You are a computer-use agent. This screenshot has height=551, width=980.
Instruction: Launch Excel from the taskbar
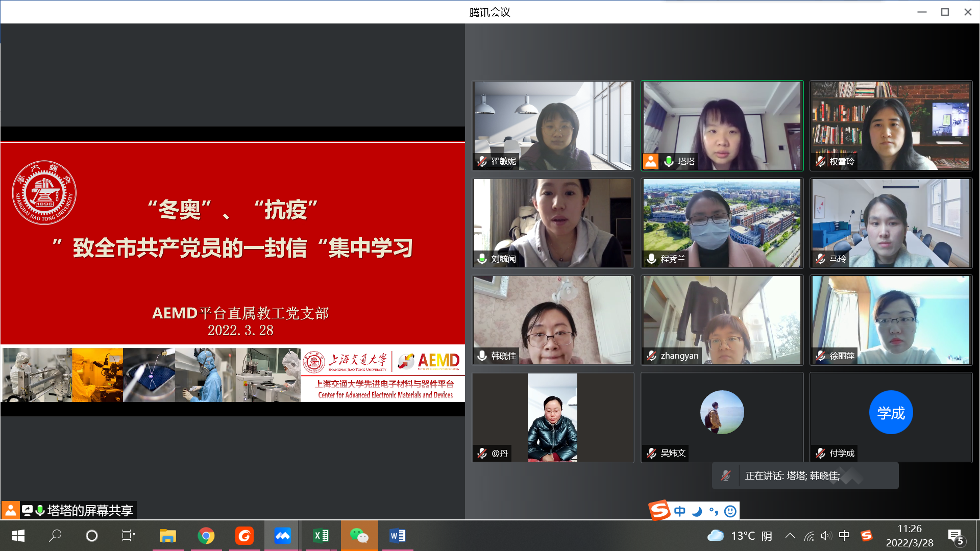(321, 536)
